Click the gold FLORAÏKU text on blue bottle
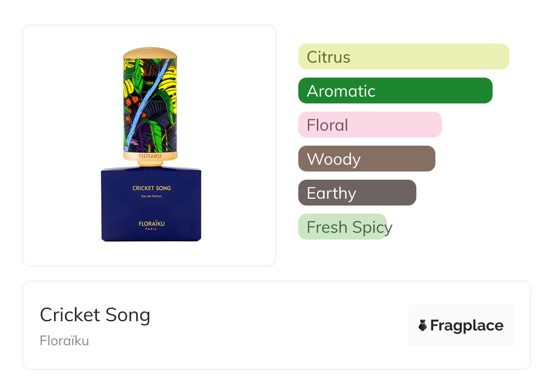 pyautogui.click(x=152, y=223)
